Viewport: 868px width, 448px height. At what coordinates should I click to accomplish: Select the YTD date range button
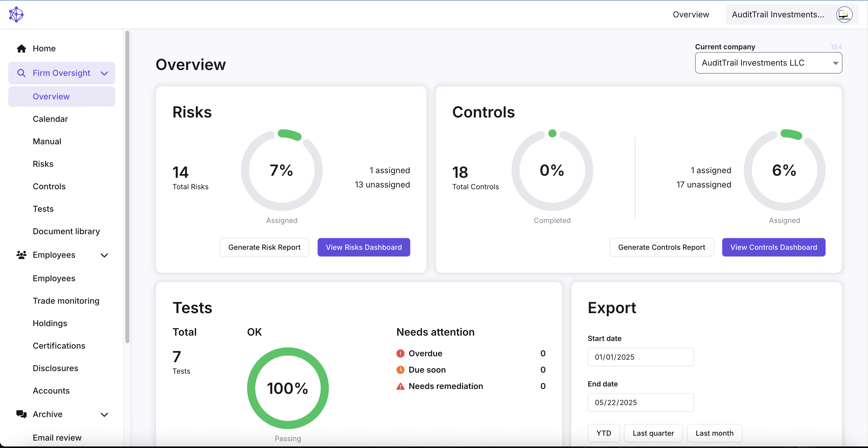point(603,433)
